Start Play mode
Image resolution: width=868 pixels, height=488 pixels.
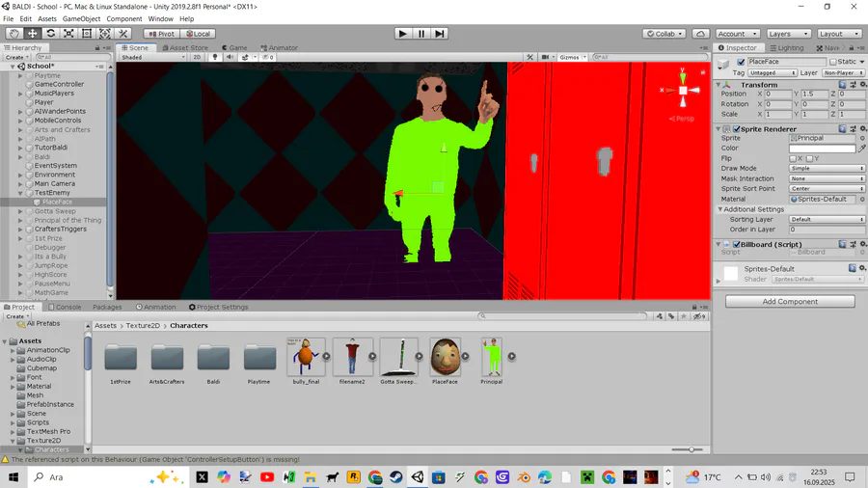(402, 34)
